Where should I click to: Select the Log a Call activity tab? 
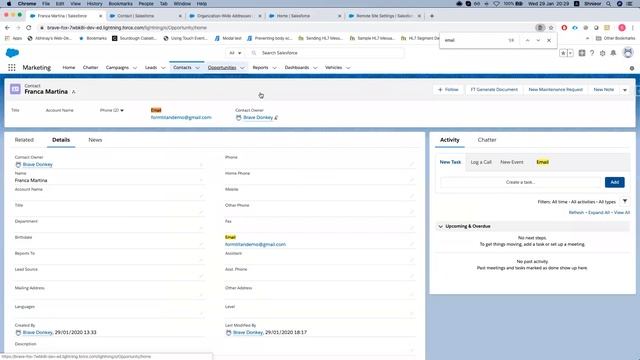click(x=481, y=162)
